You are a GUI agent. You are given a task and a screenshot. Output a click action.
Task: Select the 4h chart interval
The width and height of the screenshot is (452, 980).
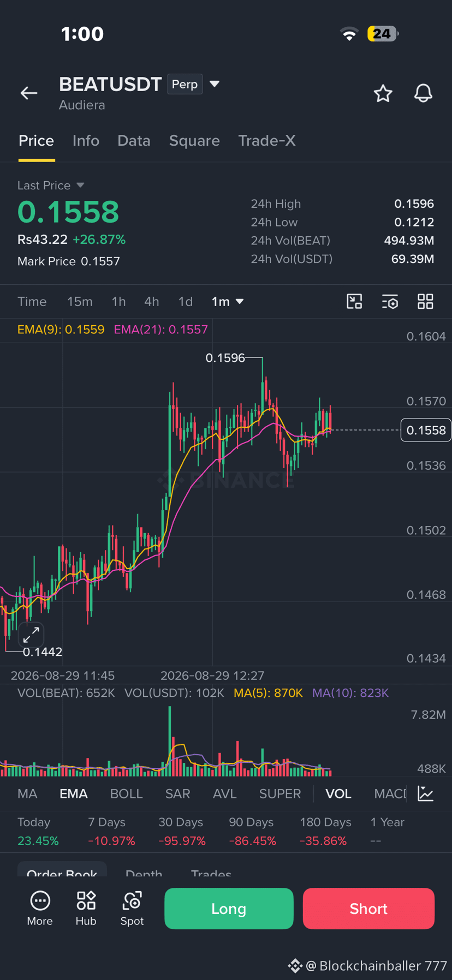click(152, 301)
